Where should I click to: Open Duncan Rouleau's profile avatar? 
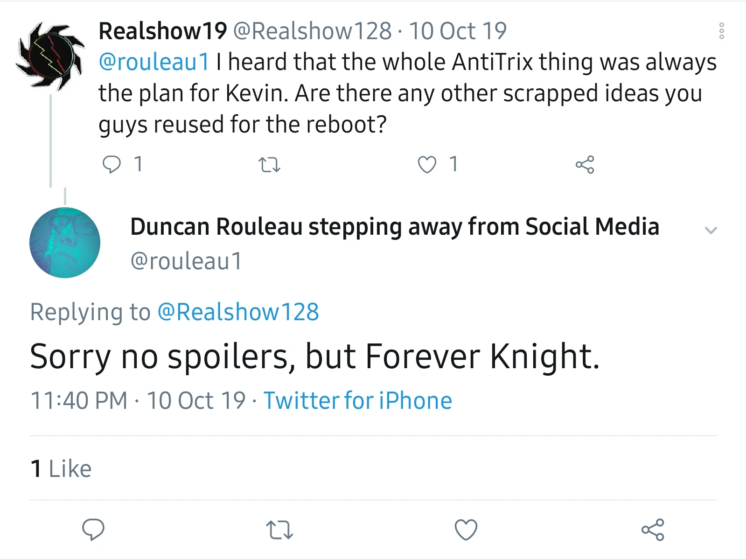coord(65,243)
